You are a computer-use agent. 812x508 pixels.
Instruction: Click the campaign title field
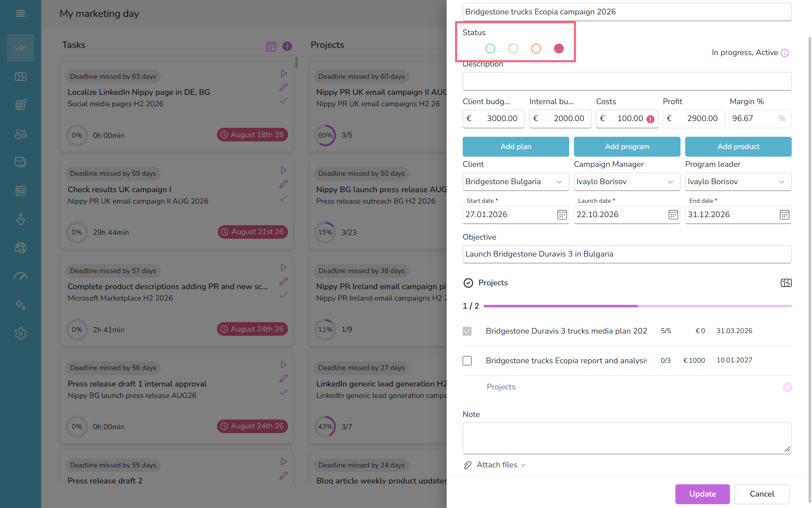tap(627, 12)
